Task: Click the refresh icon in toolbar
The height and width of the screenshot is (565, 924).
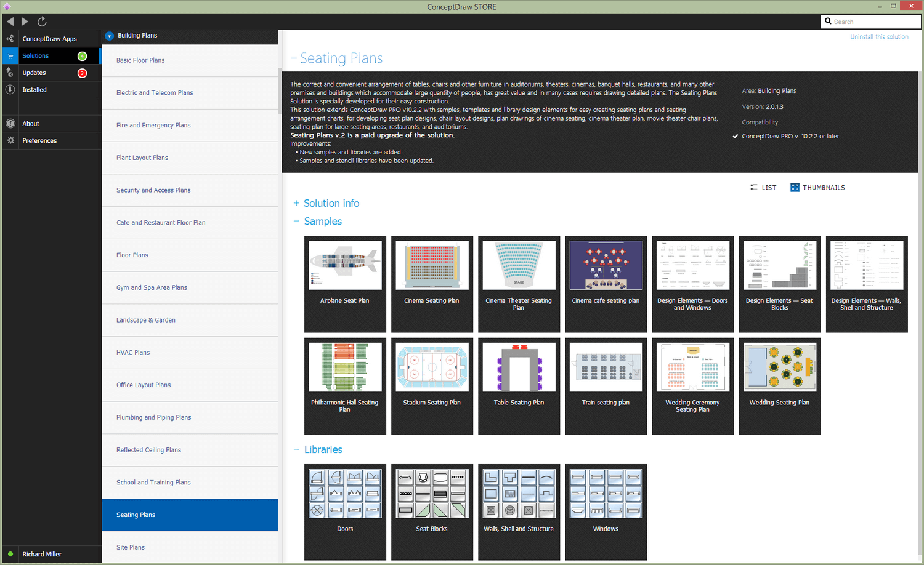Action: (42, 22)
